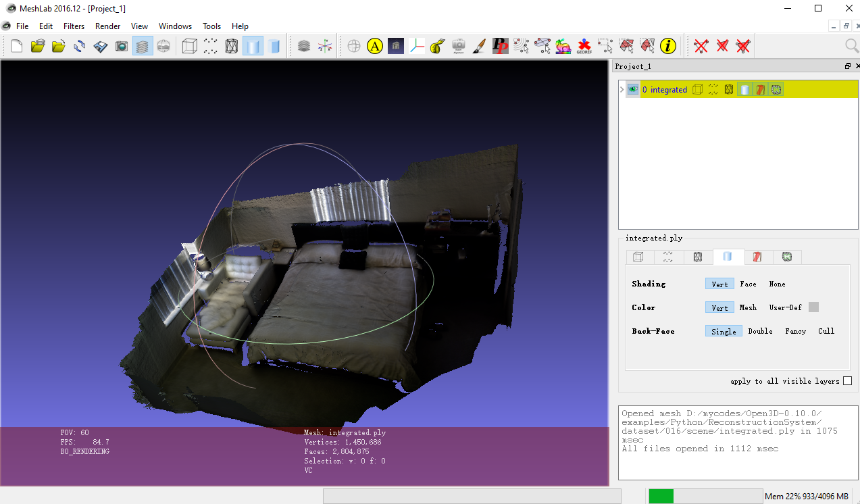Open the Filters menu
Viewport: 860px width, 504px height.
coord(74,26)
